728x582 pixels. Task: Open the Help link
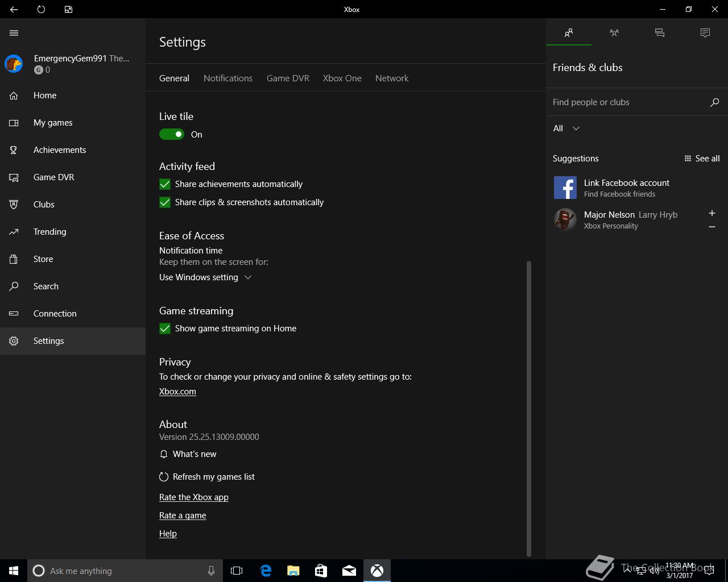point(168,534)
